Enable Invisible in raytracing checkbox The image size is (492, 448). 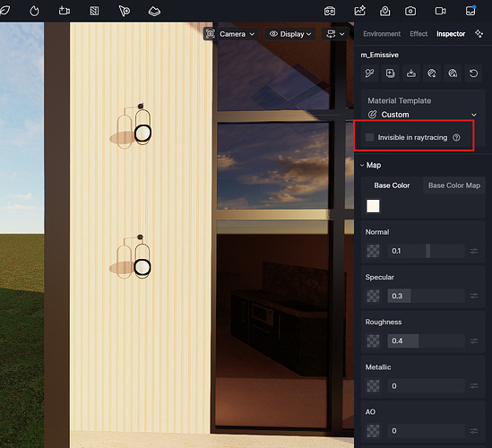pos(369,137)
